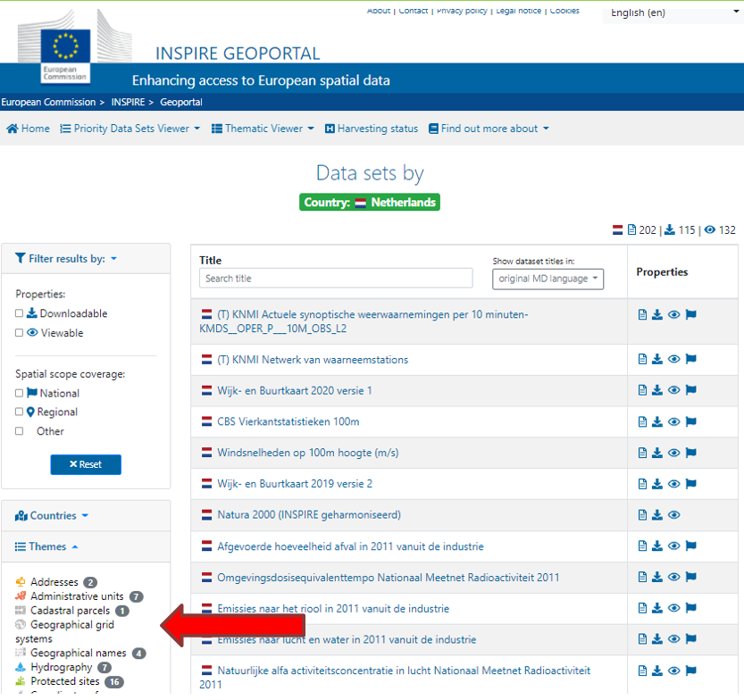Click the Hydrography theme icon
The width and height of the screenshot is (744, 700).
21,667
